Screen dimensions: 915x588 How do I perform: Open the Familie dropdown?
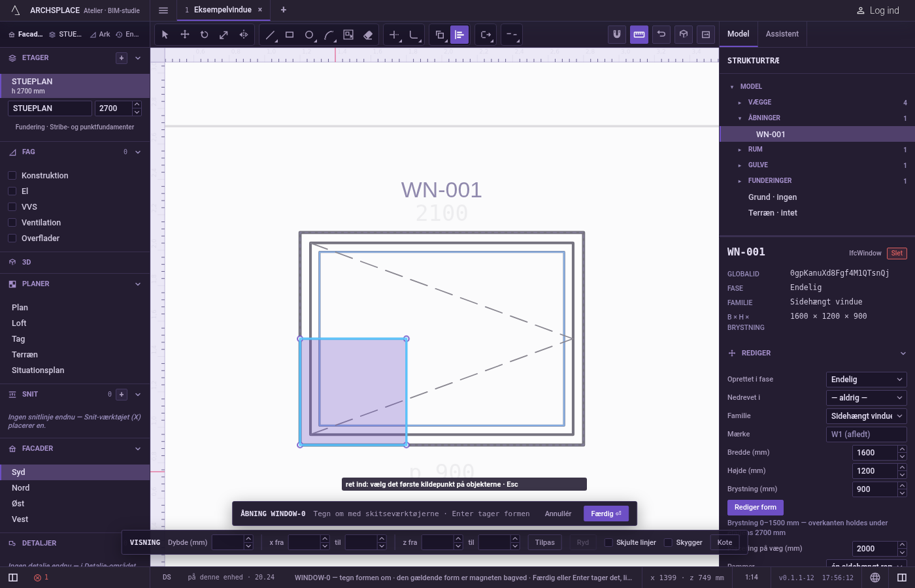(867, 416)
